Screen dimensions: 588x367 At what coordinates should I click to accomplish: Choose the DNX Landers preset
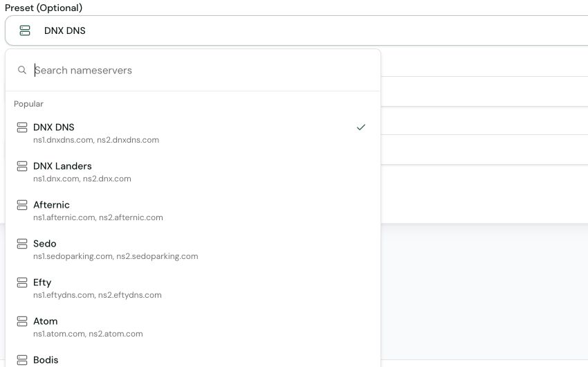pyautogui.click(x=193, y=172)
